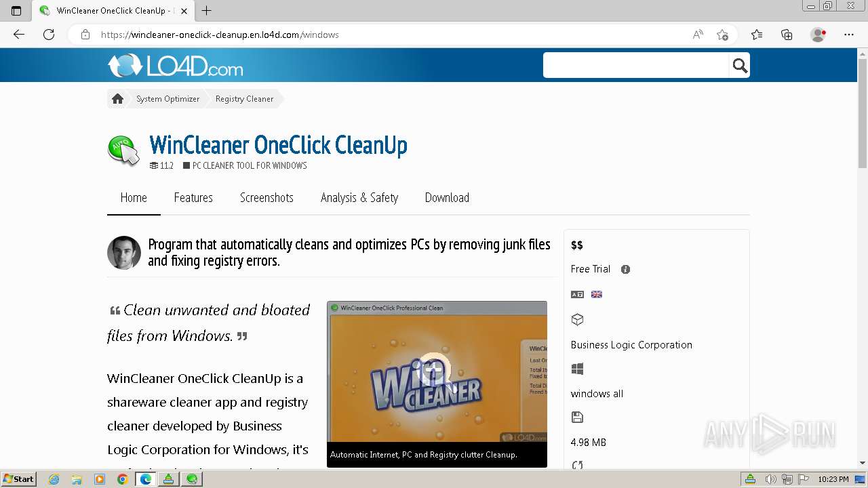868x488 pixels.
Task: Click the Windows platform logo icon
Action: tap(577, 369)
